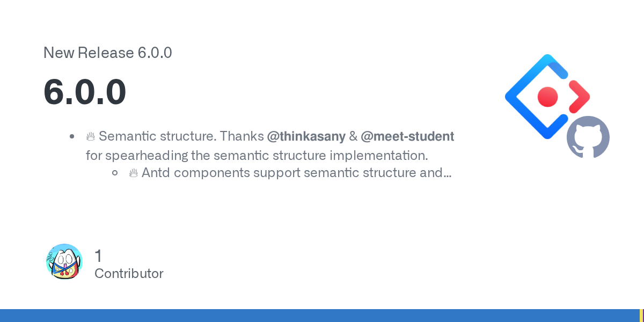This screenshot has width=644, height=322.
Task: Click the red chevron of Ant Design logo
Action: [x=580, y=97]
